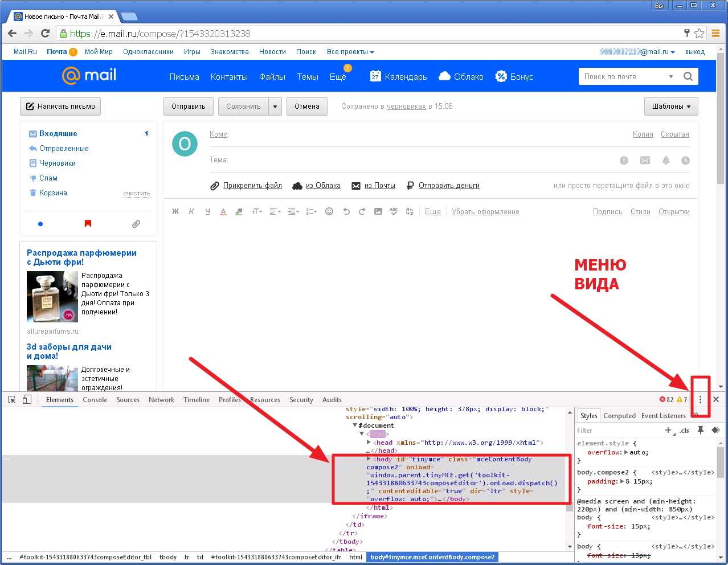Click the emoji smiley icon in editor toolbar

click(x=329, y=211)
